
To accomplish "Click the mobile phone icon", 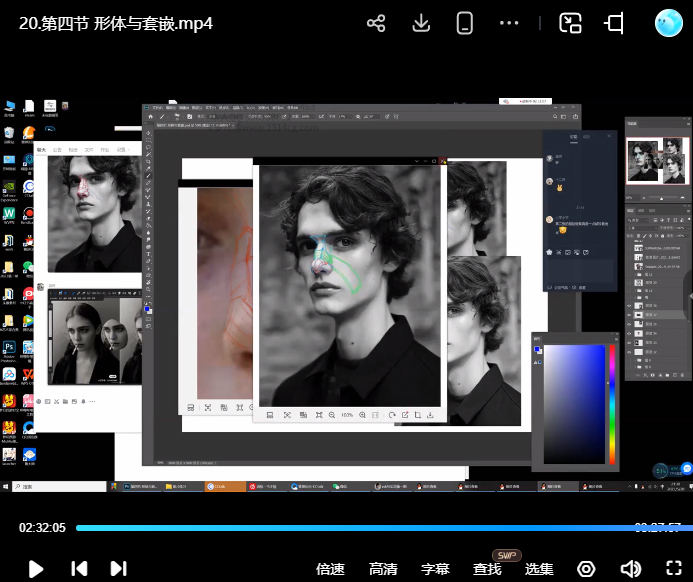I will (464, 23).
